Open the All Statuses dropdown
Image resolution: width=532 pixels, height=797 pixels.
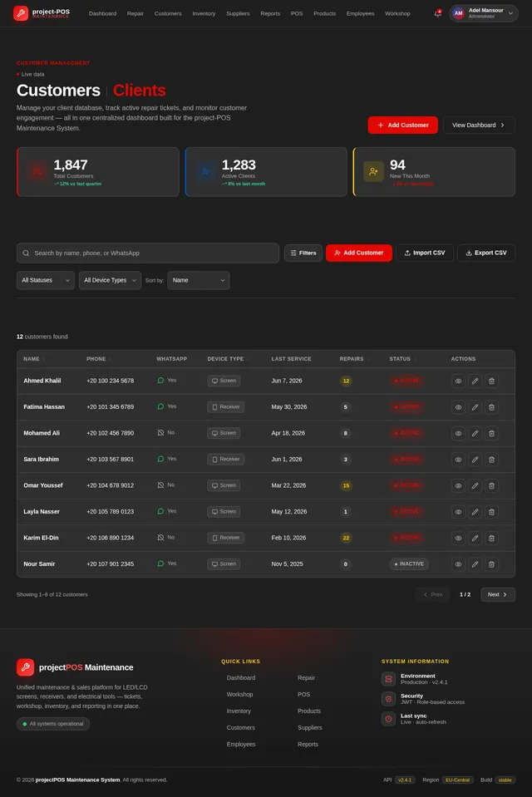coord(46,281)
